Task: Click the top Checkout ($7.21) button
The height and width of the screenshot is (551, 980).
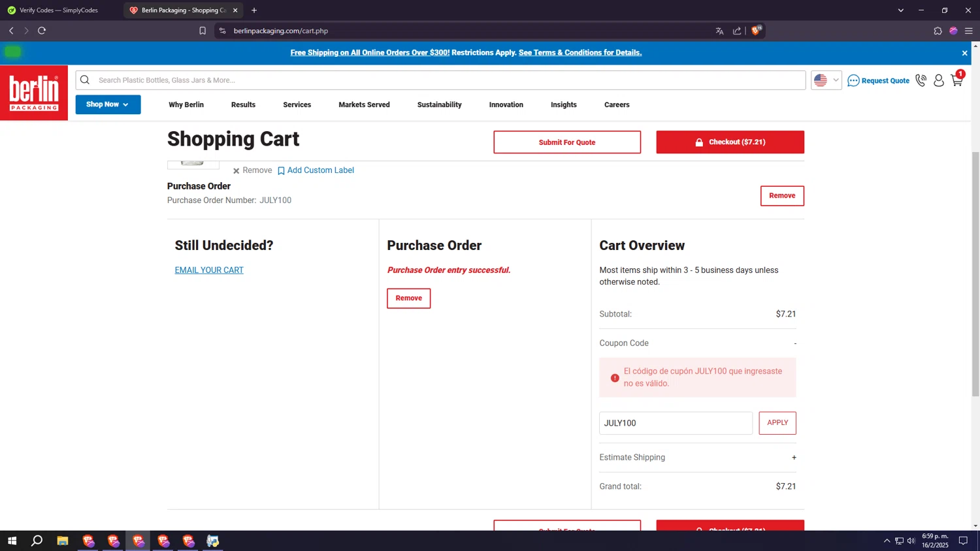Action: (x=730, y=142)
